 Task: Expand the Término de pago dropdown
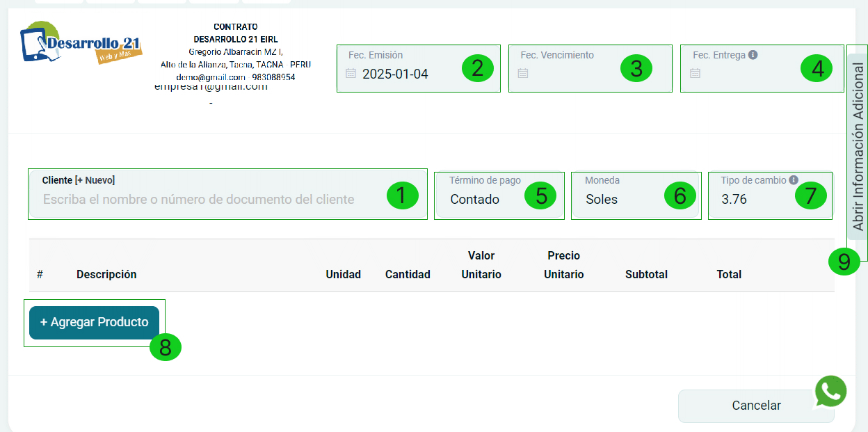(x=485, y=200)
